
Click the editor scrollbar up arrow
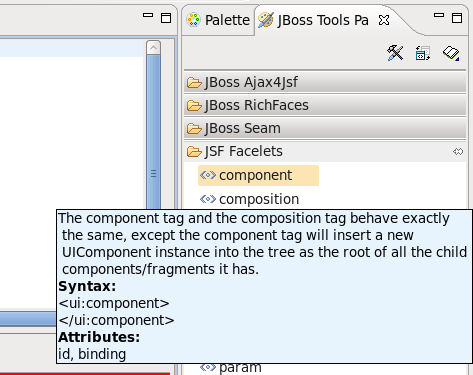153,48
